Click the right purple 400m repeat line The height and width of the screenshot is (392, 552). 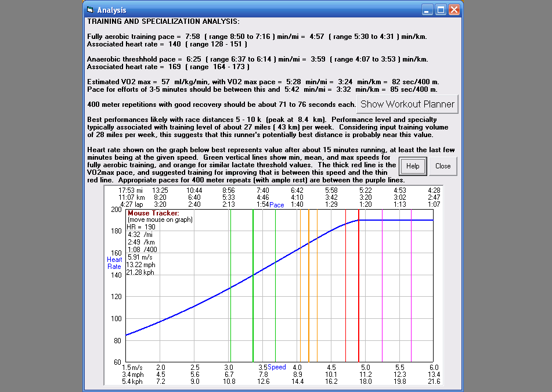tap(411, 290)
